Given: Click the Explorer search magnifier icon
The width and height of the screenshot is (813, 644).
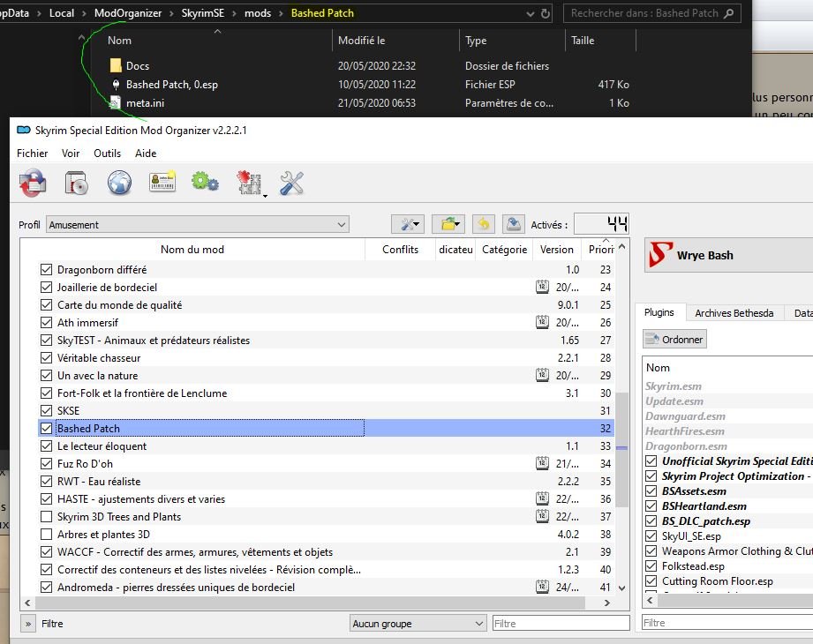Looking at the screenshot, I should tap(729, 13).
